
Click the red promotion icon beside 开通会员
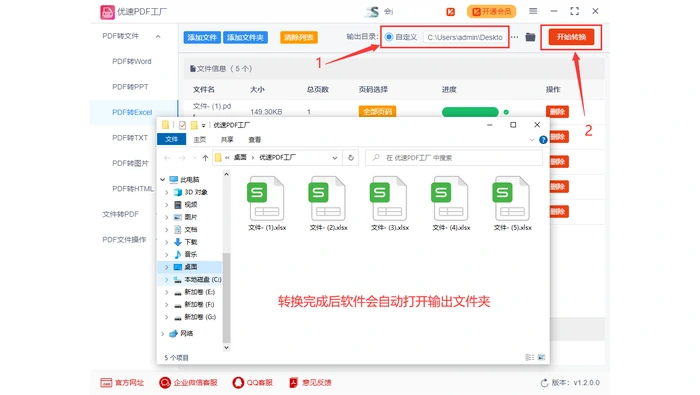tap(450, 12)
